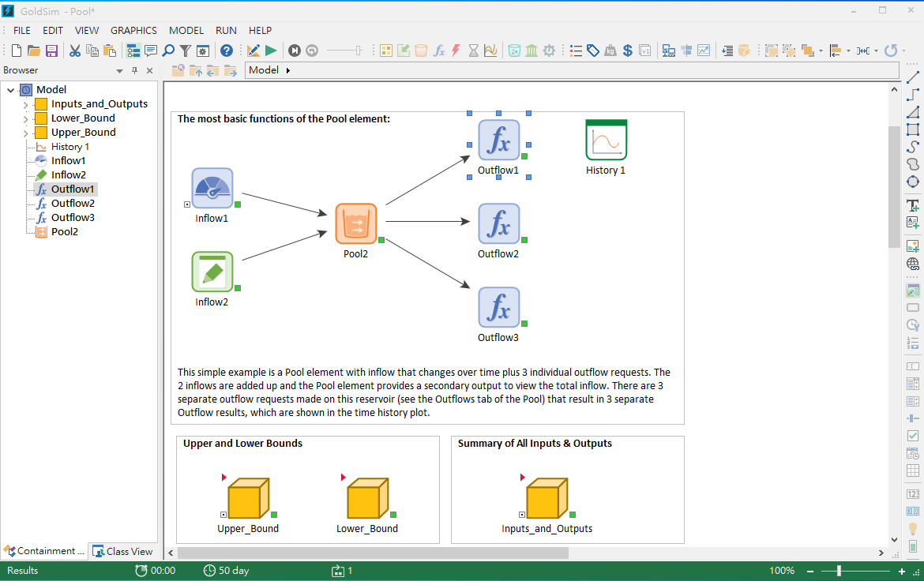
Task: Select the Pool2 element on the canvas
Action: (355, 224)
